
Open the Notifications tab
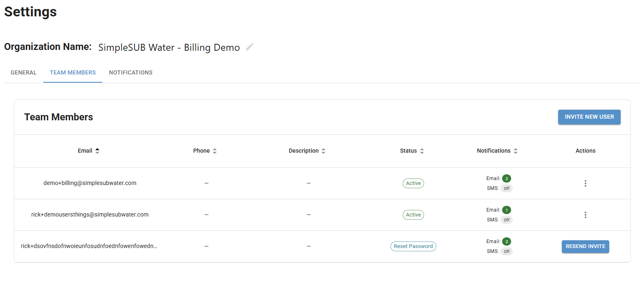click(131, 72)
